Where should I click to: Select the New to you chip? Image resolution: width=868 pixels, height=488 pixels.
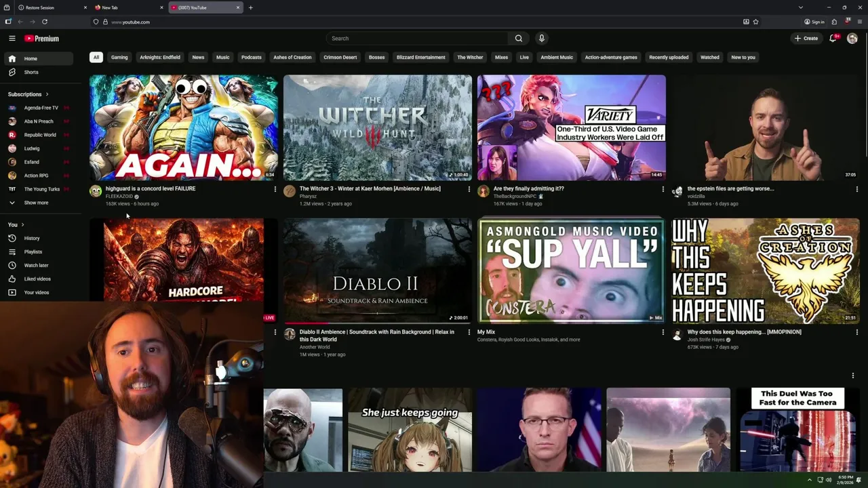(743, 58)
